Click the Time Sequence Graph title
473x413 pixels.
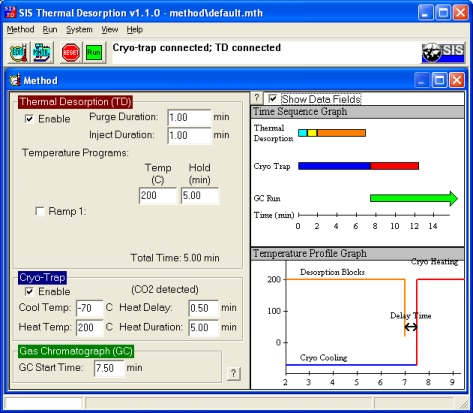(300, 111)
